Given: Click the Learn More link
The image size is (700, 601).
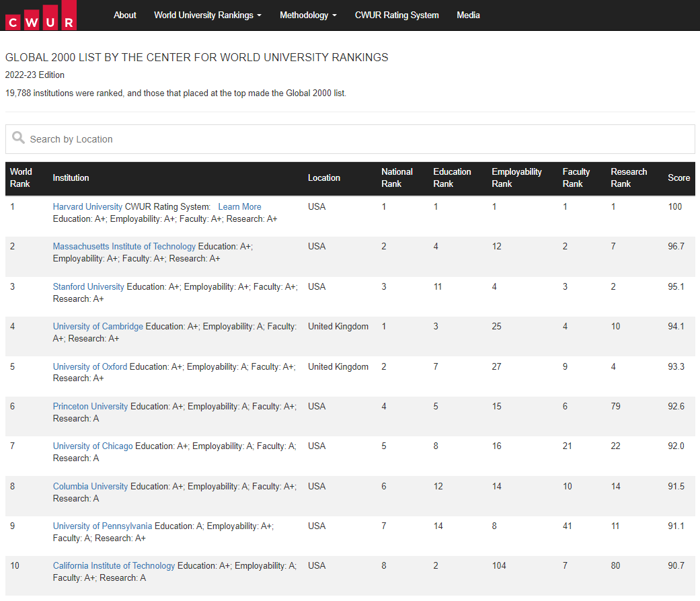Looking at the screenshot, I should click(x=239, y=206).
